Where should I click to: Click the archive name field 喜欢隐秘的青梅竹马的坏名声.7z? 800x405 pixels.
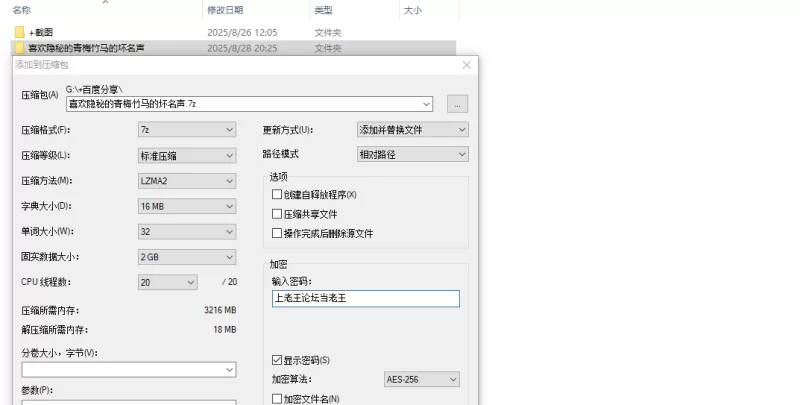[x=249, y=104]
